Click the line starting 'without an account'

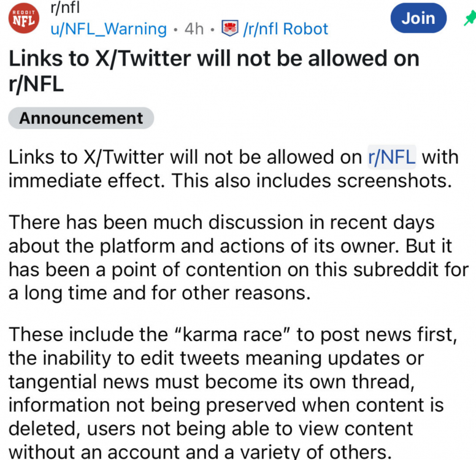tap(199, 453)
